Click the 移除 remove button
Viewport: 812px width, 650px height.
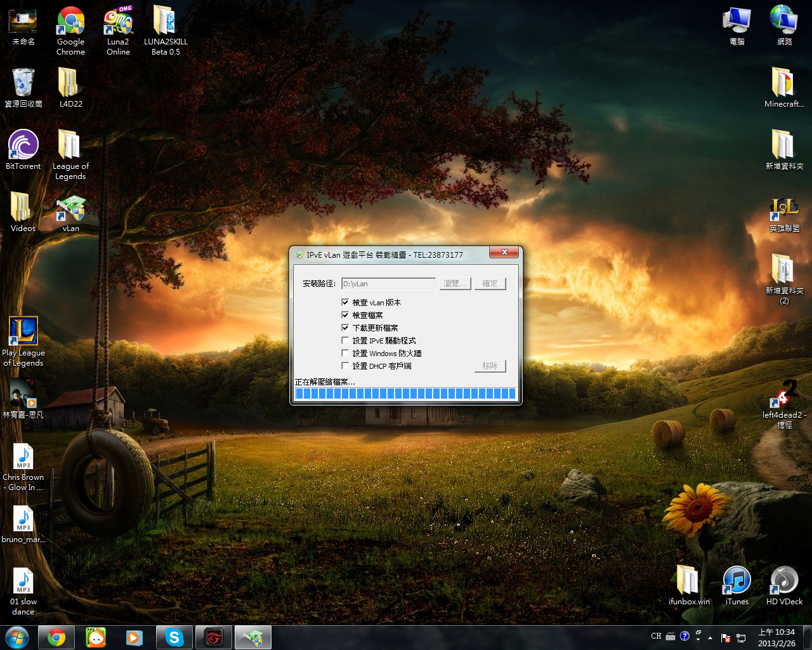(x=490, y=366)
